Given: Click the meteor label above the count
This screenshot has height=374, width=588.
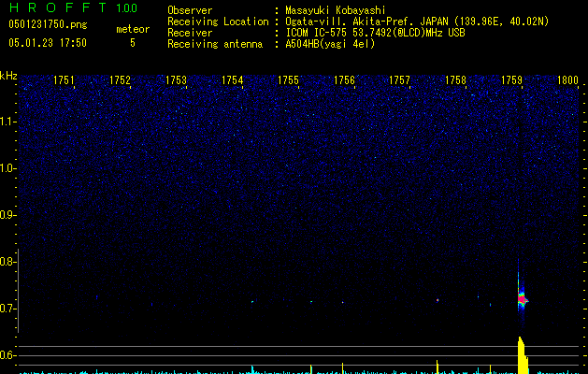Looking at the screenshot, I should (133, 29).
